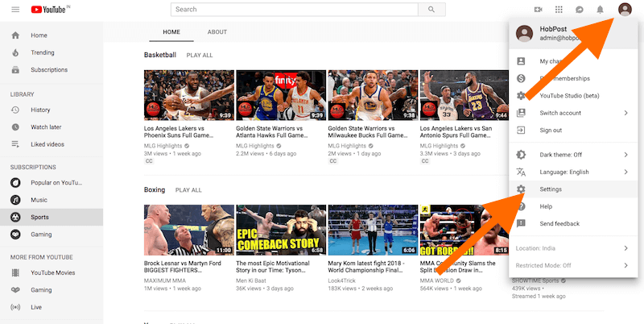Click the Sign out menu icon
The width and height of the screenshot is (644, 324).
click(521, 131)
